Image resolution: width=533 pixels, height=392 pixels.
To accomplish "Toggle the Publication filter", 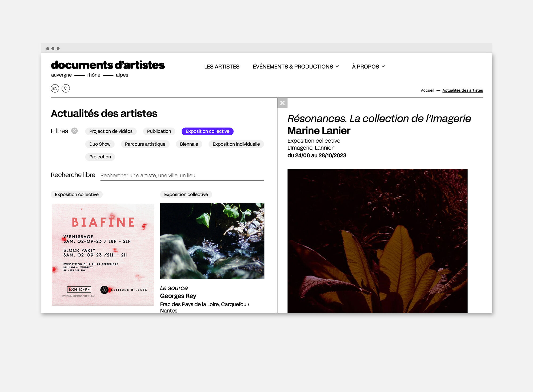I will pos(159,131).
